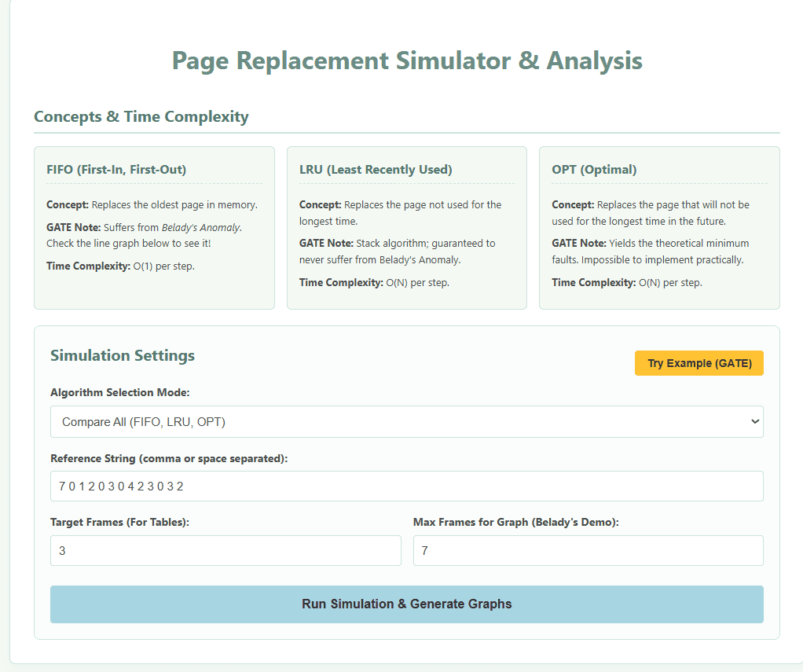Click OPT Concept text 'Replaces the page that will not be'
The image size is (803, 672).
coord(650,213)
